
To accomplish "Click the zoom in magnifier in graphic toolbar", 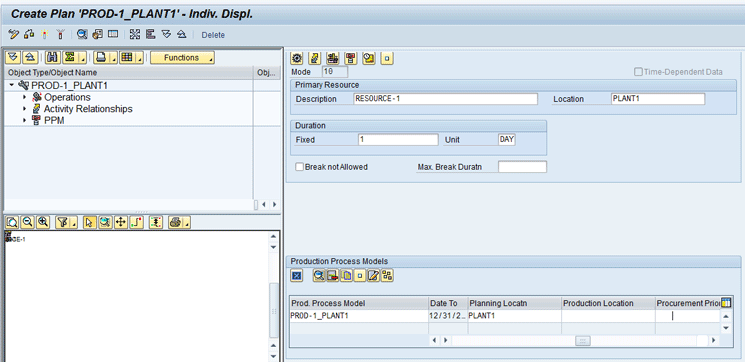I will (x=43, y=222).
